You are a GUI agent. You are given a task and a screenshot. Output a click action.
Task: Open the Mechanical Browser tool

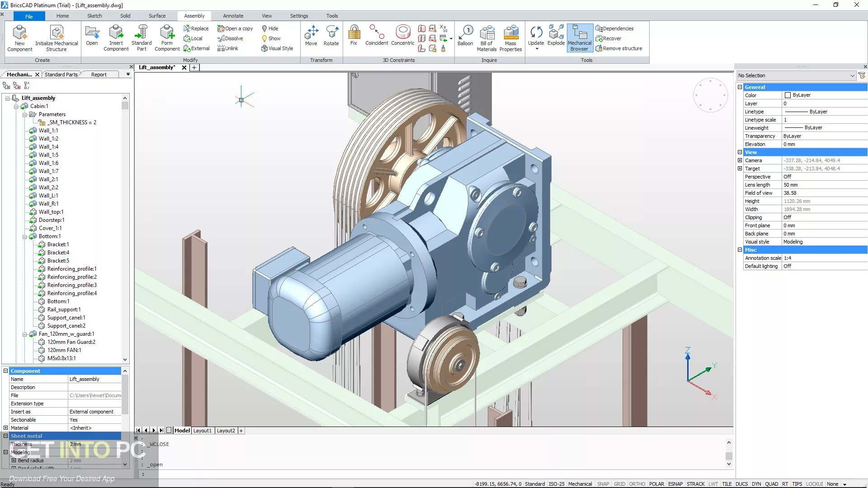click(579, 38)
